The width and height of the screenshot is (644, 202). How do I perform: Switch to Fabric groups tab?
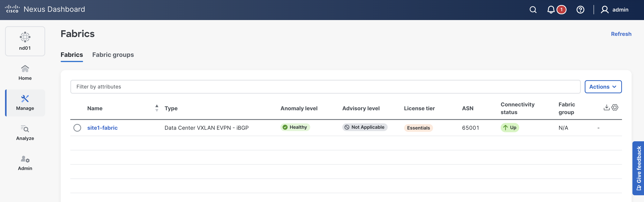pyautogui.click(x=113, y=55)
